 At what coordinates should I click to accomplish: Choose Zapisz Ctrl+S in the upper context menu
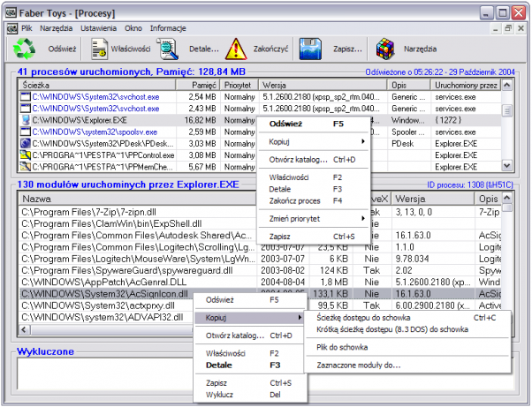tap(313, 237)
